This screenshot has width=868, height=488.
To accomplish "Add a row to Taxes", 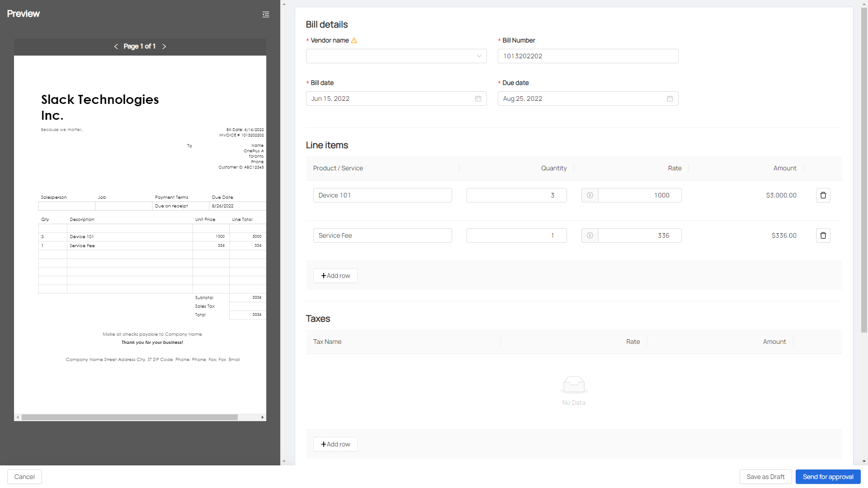I will [335, 444].
